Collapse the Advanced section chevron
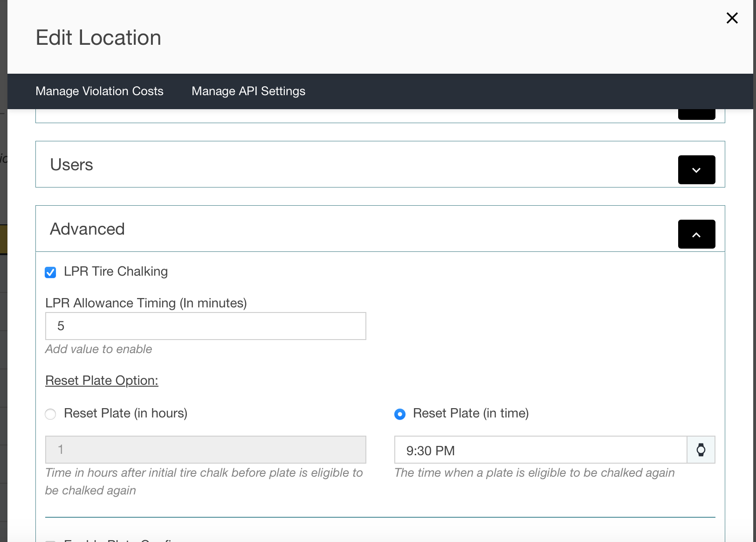The width and height of the screenshot is (756, 542). 696,234
